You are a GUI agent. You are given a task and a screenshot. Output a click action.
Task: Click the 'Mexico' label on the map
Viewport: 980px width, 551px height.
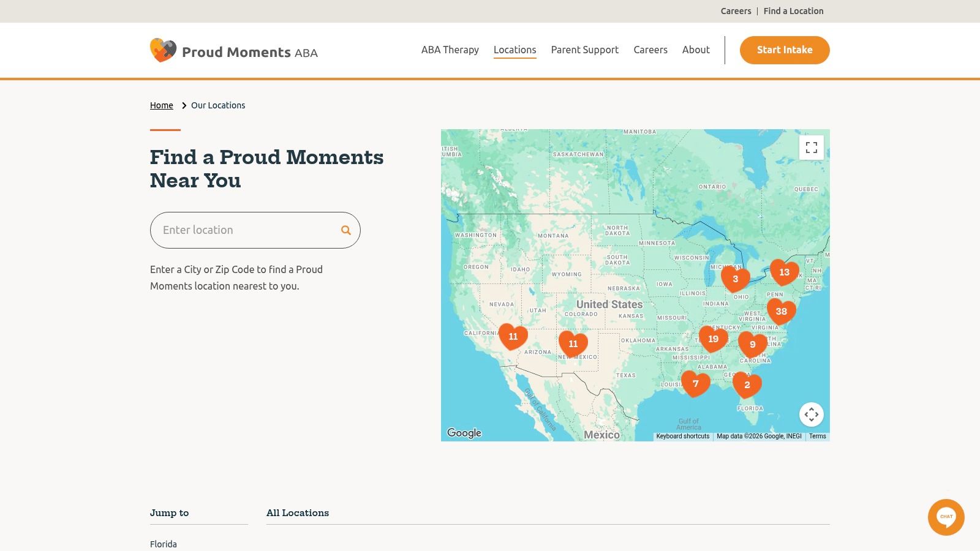pos(601,435)
